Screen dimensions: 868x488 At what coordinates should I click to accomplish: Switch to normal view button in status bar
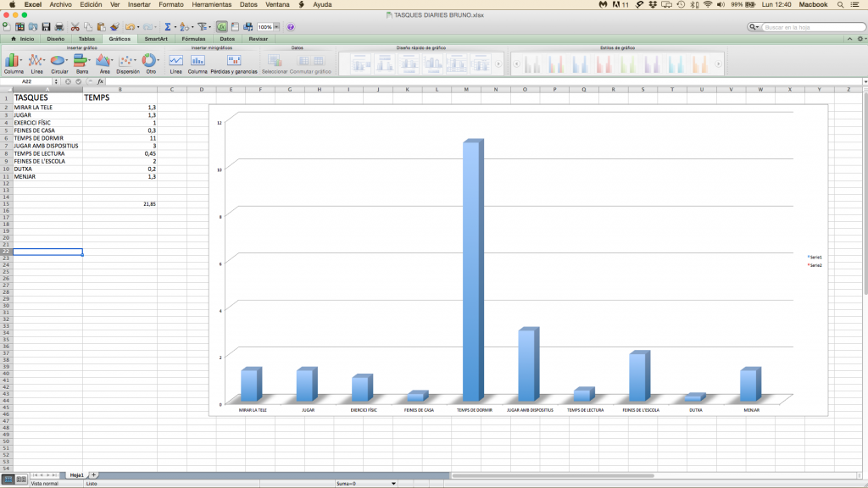tap(8, 479)
